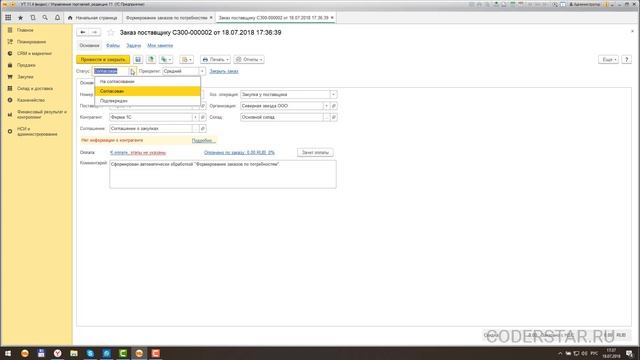Click inside the Комментарий text area
The width and height of the screenshot is (640, 360).
point(223,174)
